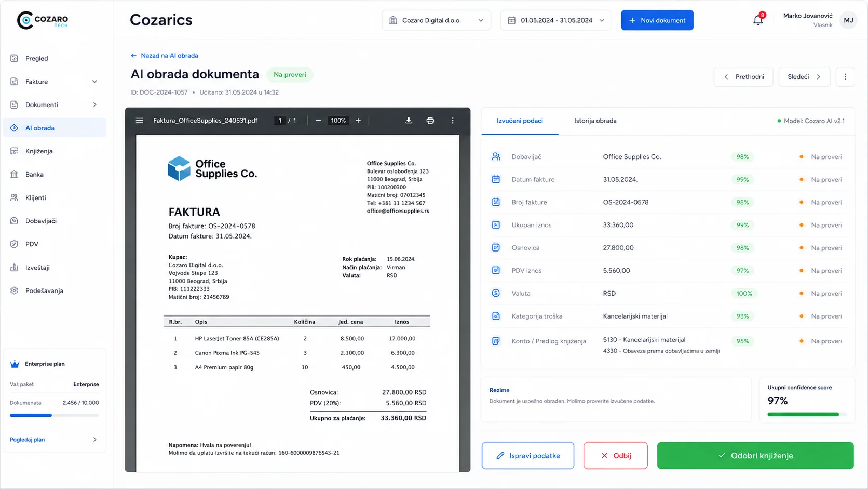Click the Datum fakture calendar icon
Viewport: 868px width, 489px height.
point(496,179)
